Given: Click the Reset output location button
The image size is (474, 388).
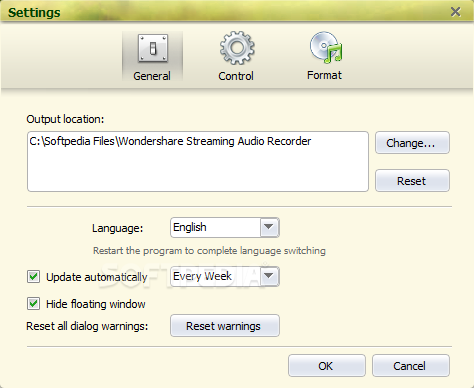Looking at the screenshot, I should (412, 181).
